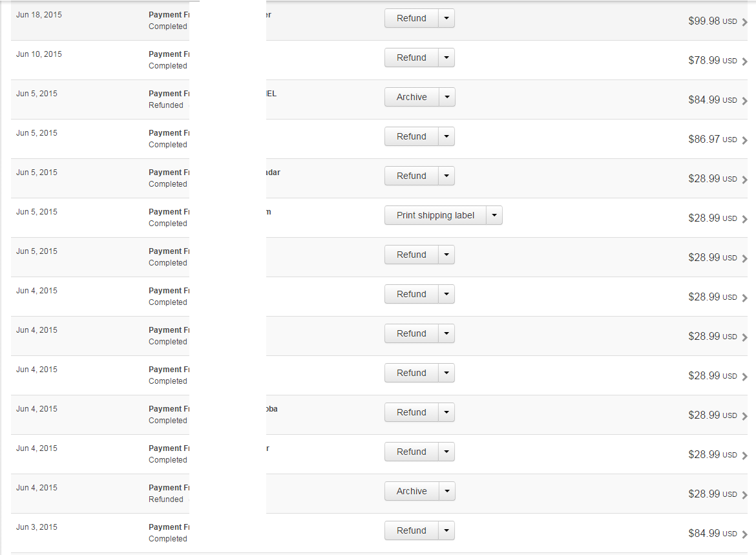Viewport: 756px width, 555px height.
Task: Click the Print shipping label button
Action: coord(435,215)
